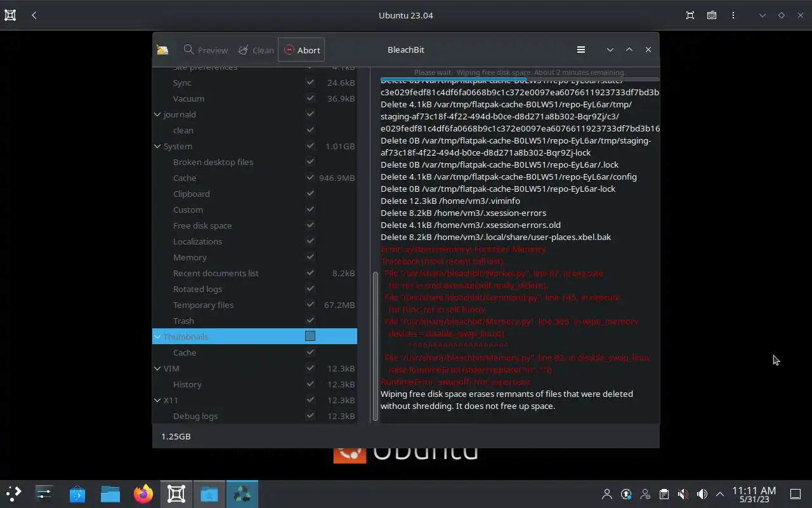The height and width of the screenshot is (508, 812).
Task: Click the user-clock tray icon beside updates
Action: pyautogui.click(x=645, y=494)
